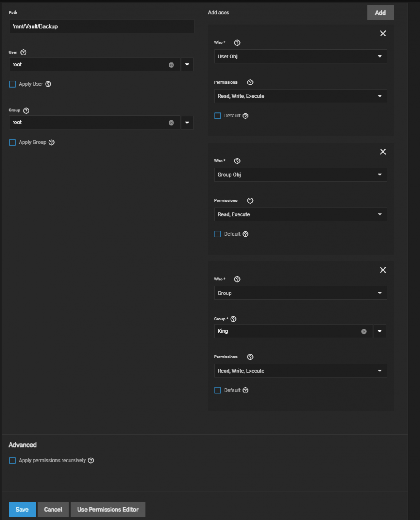Image resolution: width=420 pixels, height=520 pixels.
Task: Click help icon beside Apply Group
Action: tap(52, 143)
